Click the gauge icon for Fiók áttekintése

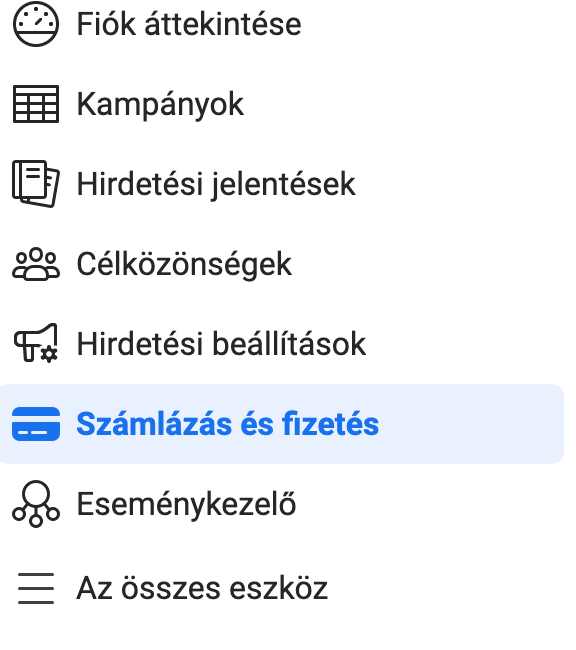pyautogui.click(x=36, y=24)
